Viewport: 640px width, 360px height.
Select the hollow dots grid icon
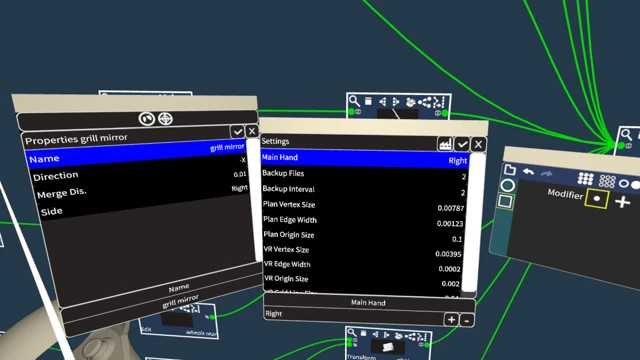tap(607, 181)
